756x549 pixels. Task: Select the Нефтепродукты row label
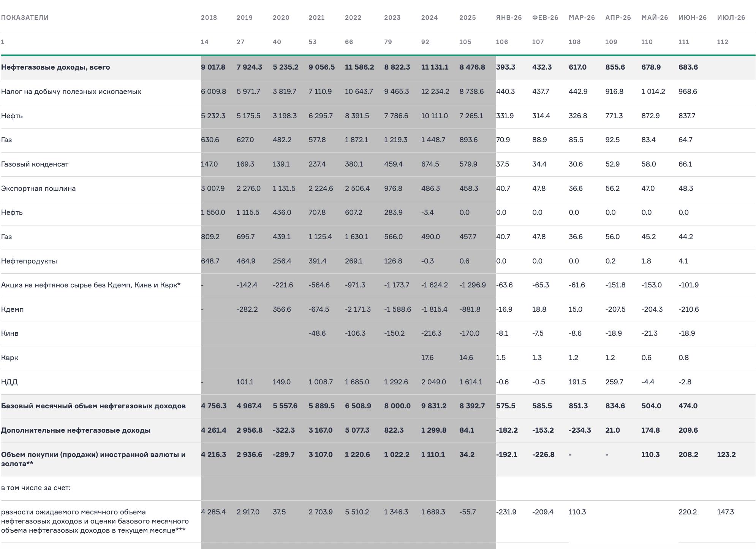click(x=29, y=261)
